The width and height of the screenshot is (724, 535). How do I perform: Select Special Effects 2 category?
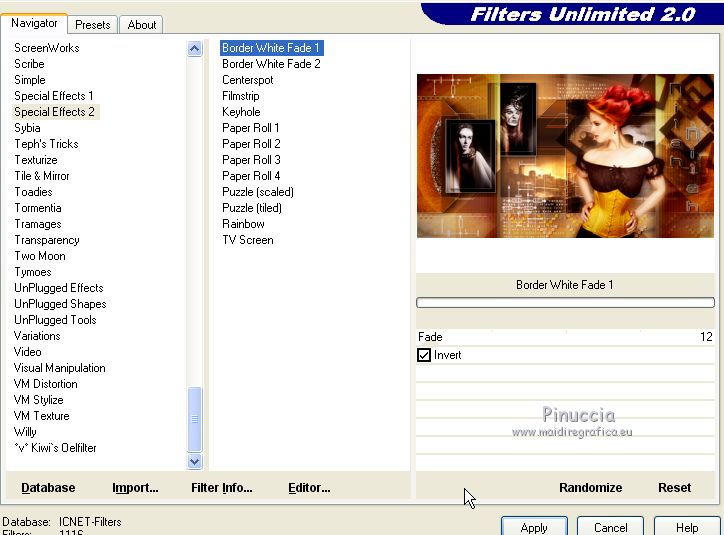(54, 112)
